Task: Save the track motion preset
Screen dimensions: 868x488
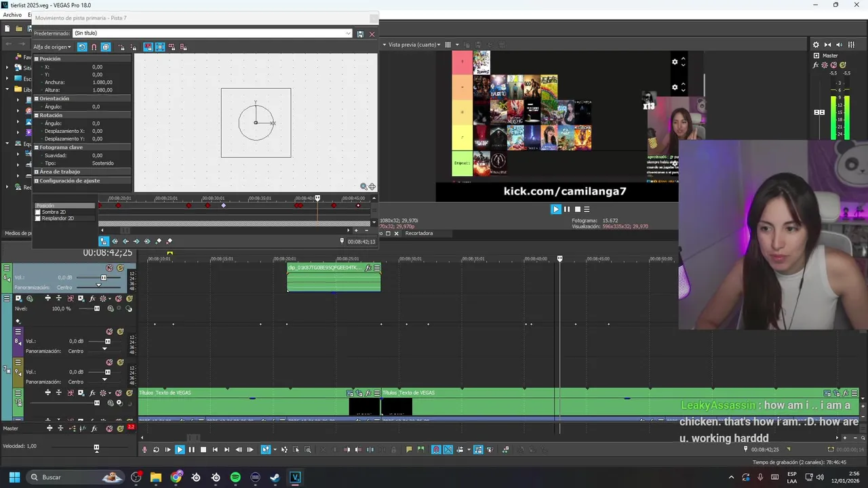Action: pyautogui.click(x=360, y=33)
